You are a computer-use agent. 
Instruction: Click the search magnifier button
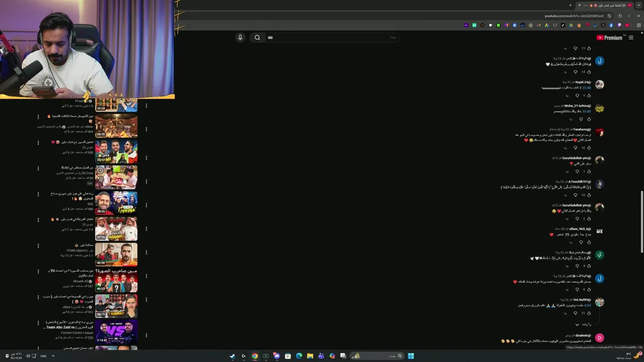point(257,37)
